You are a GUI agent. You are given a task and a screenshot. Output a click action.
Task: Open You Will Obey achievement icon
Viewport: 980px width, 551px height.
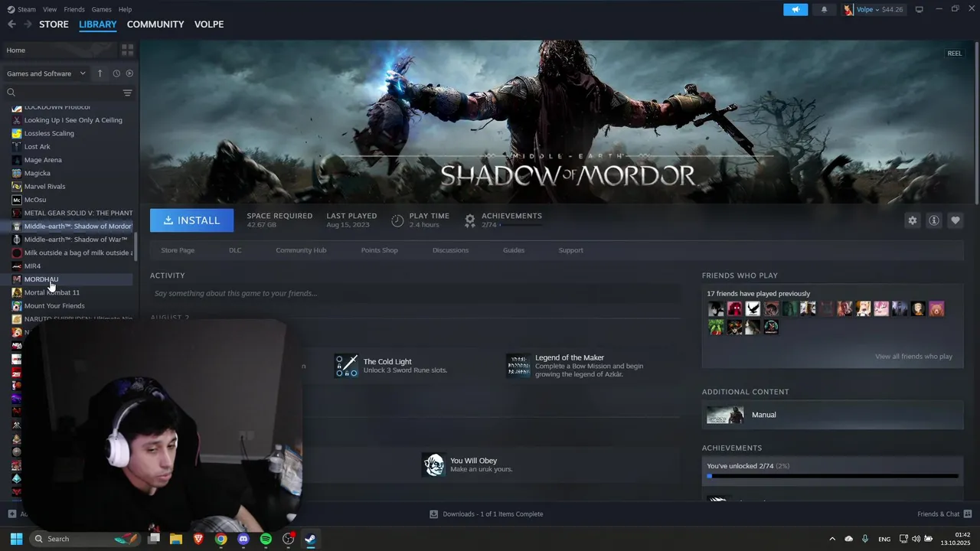point(433,465)
